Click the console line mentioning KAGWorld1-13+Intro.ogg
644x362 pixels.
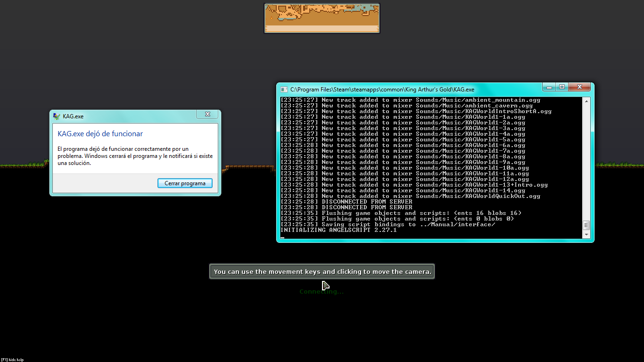[x=414, y=185]
